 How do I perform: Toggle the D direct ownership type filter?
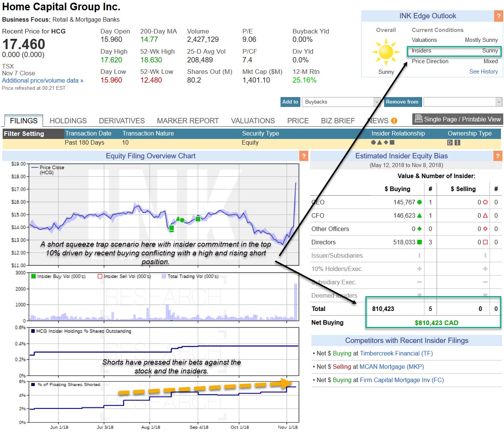[x=450, y=143]
